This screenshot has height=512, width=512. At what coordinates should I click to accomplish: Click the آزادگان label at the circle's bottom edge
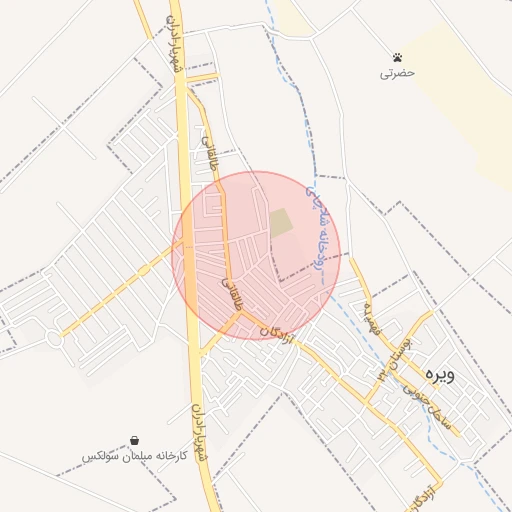(276, 335)
